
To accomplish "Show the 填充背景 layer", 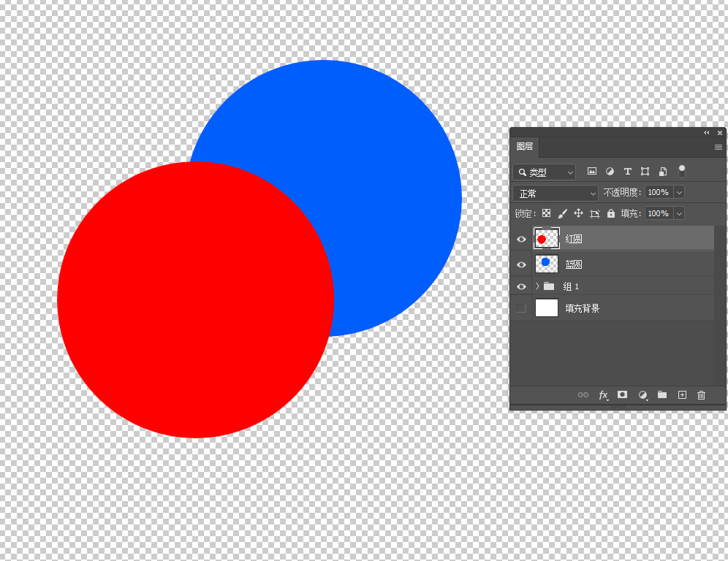I will [521, 308].
